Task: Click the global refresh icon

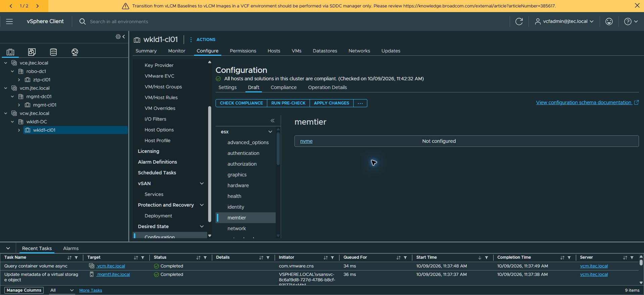Action: point(519,22)
